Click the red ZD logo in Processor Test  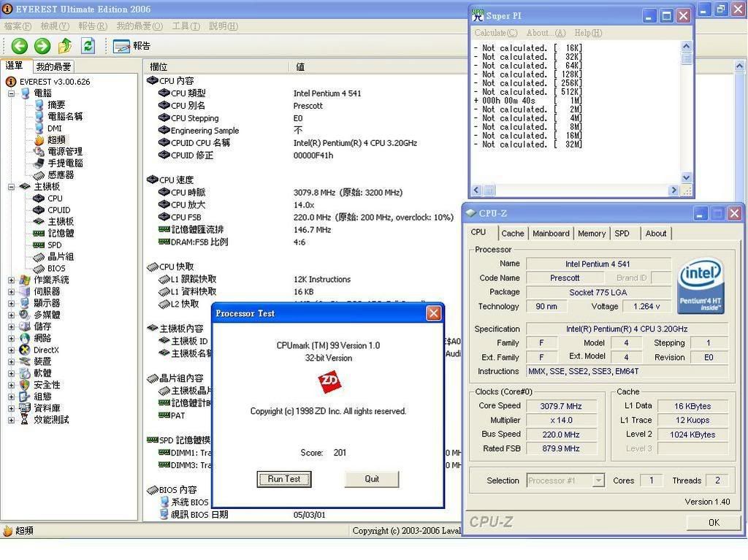[329, 382]
